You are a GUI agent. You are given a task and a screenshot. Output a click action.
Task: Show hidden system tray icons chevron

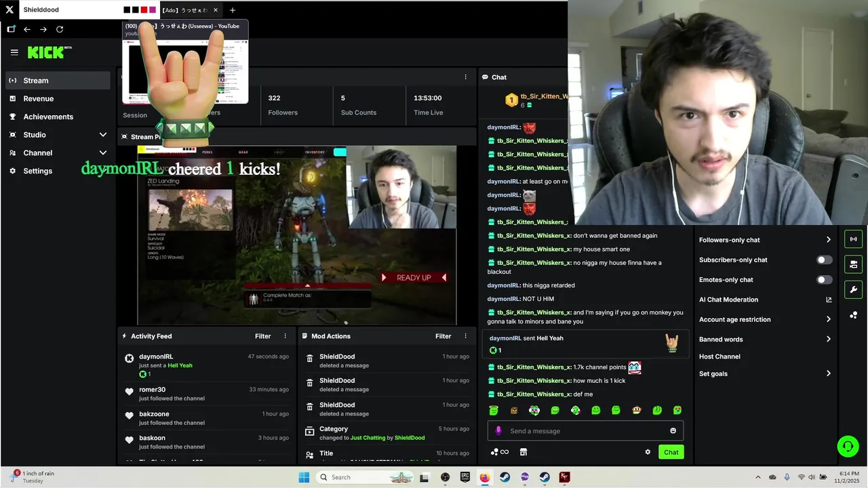tap(758, 477)
